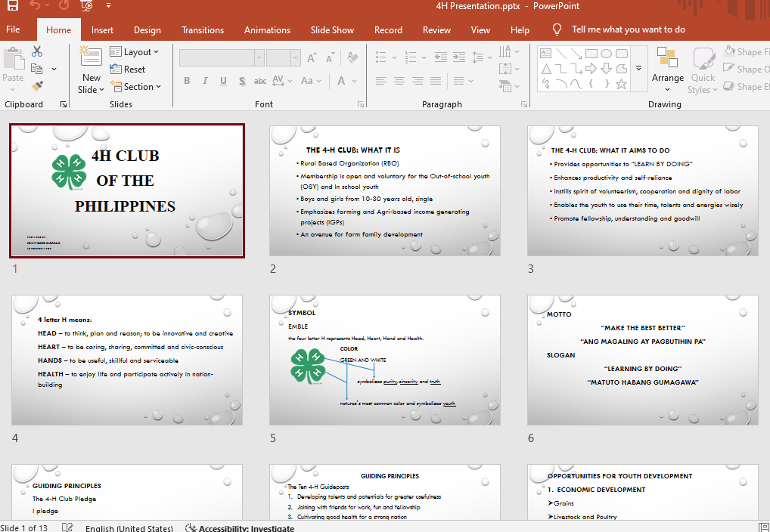Open the Align Text menu

click(x=509, y=69)
